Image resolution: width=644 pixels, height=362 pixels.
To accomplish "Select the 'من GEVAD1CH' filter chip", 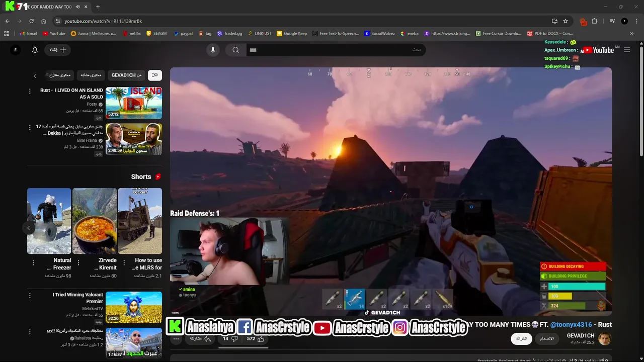I will point(127,75).
